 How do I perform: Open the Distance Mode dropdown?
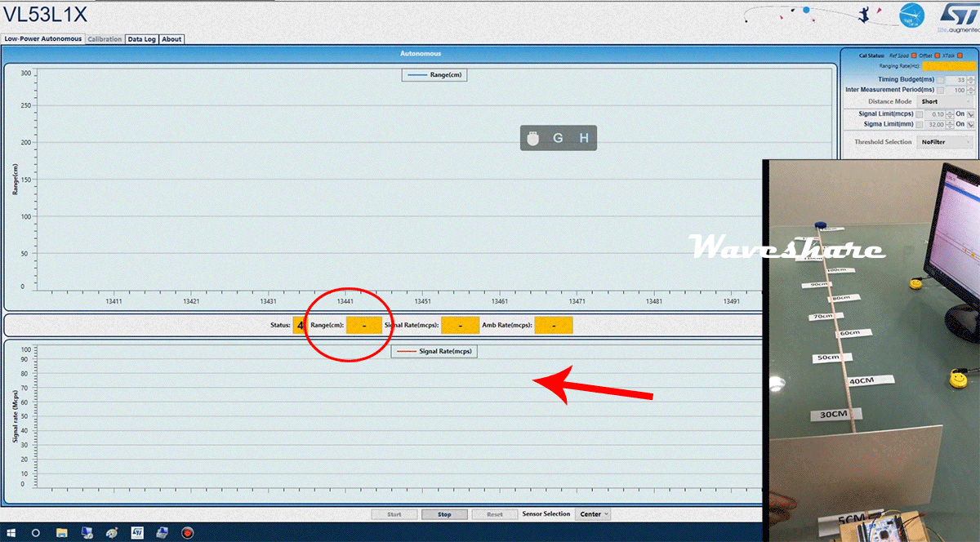945,101
